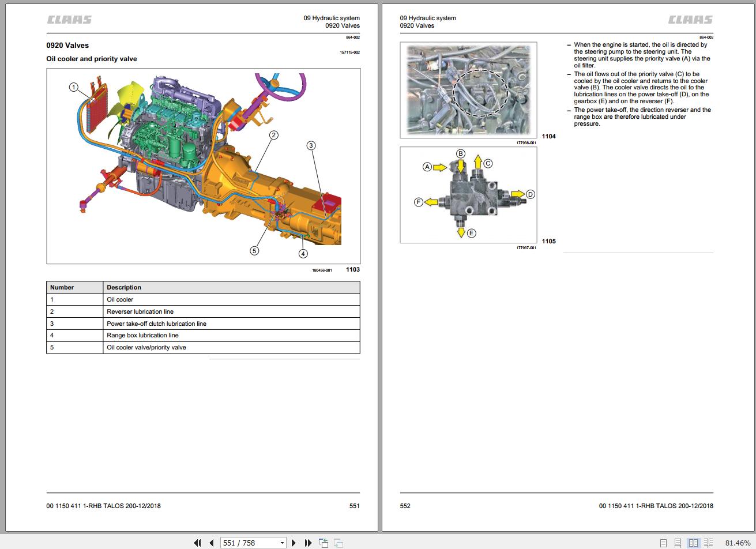Click the previous view navigation icon

(x=324, y=543)
